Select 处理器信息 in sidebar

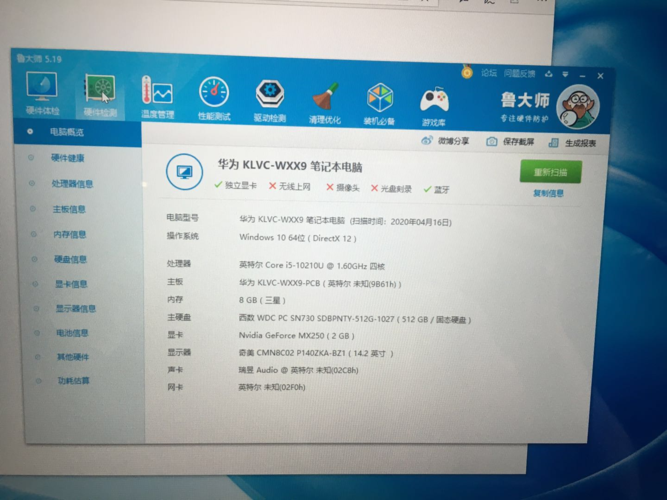72,184
